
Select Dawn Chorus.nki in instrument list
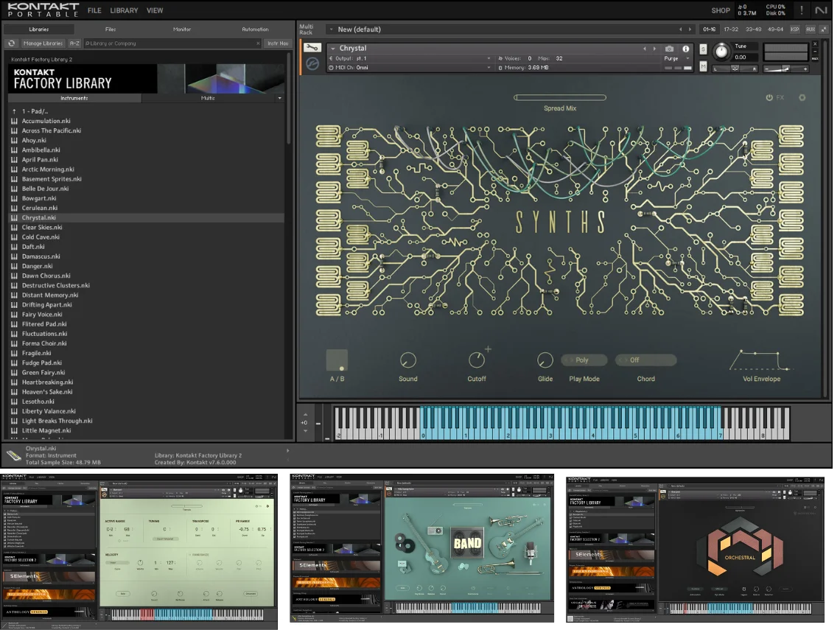click(46, 276)
